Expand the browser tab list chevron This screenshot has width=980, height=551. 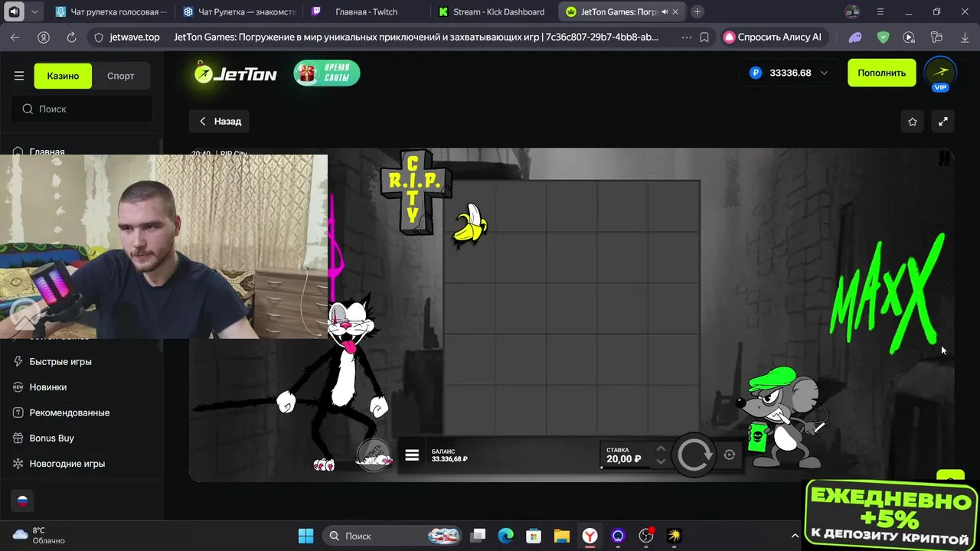click(34, 11)
